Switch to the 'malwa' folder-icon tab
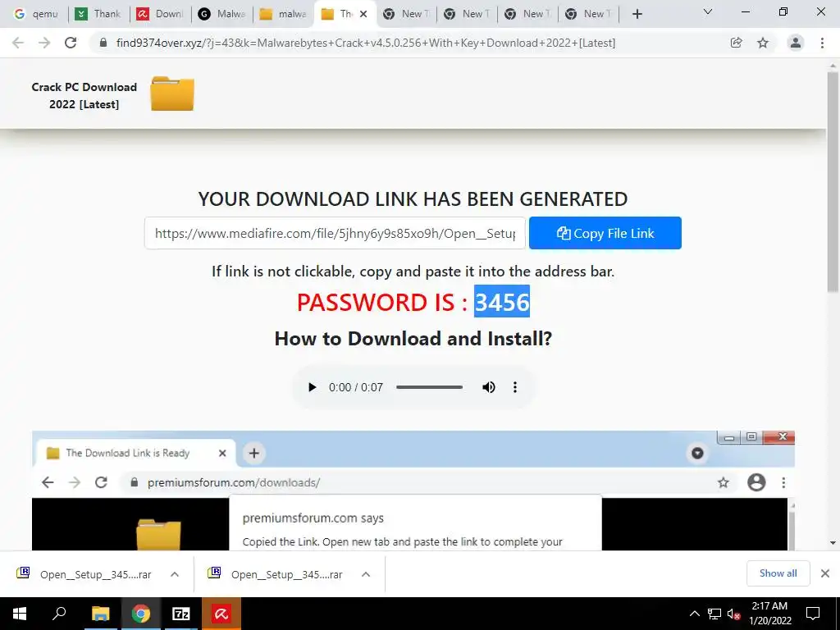 click(x=282, y=14)
